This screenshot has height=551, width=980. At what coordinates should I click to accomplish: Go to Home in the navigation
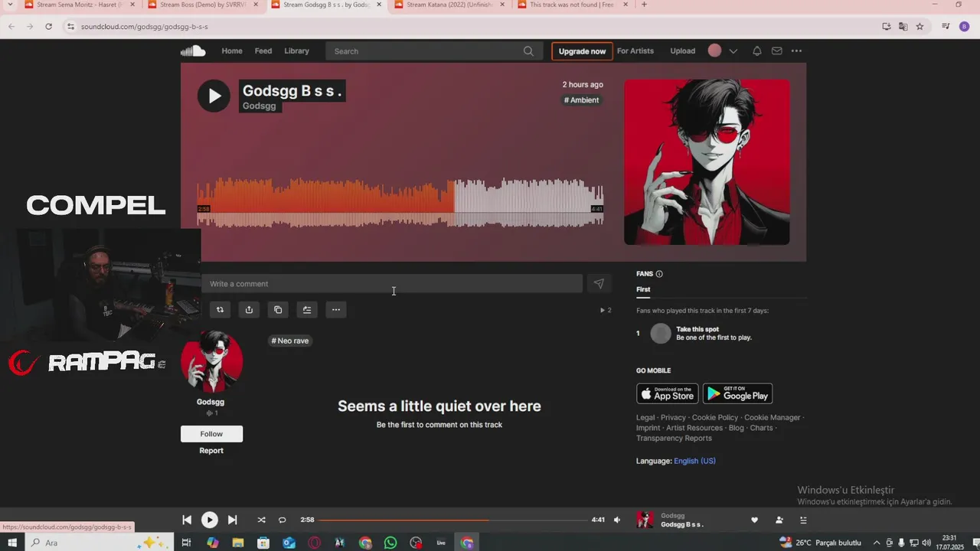(x=232, y=51)
